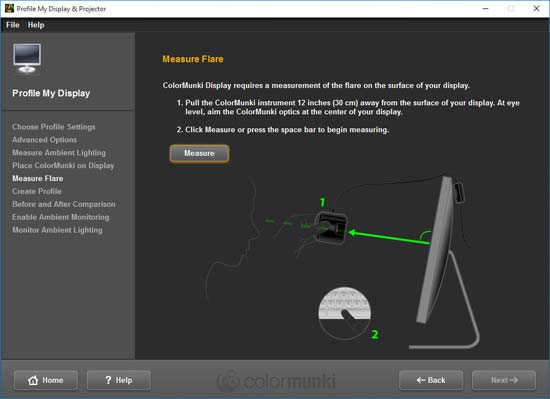This screenshot has height=399, width=550.
Task: Click the app icon in title bar
Action: pos(9,8)
